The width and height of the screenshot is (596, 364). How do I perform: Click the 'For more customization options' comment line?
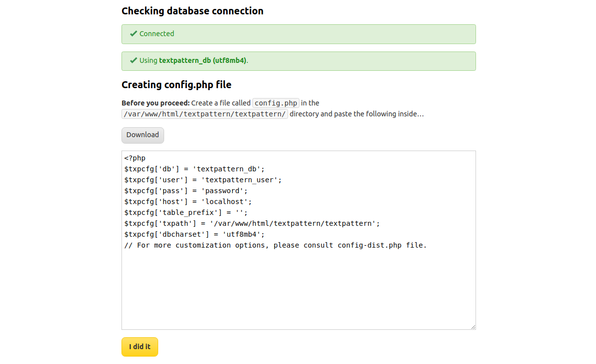pos(275,246)
